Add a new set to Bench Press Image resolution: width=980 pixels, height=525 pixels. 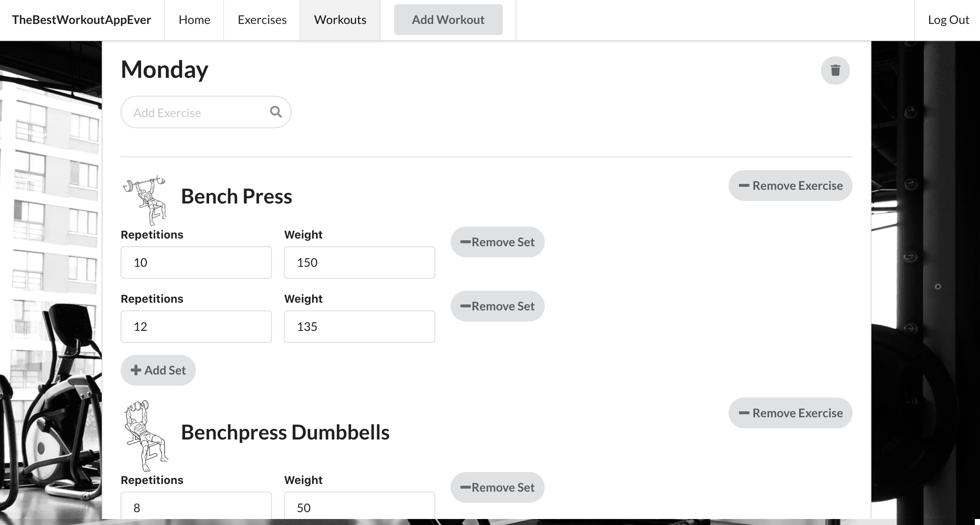click(158, 369)
